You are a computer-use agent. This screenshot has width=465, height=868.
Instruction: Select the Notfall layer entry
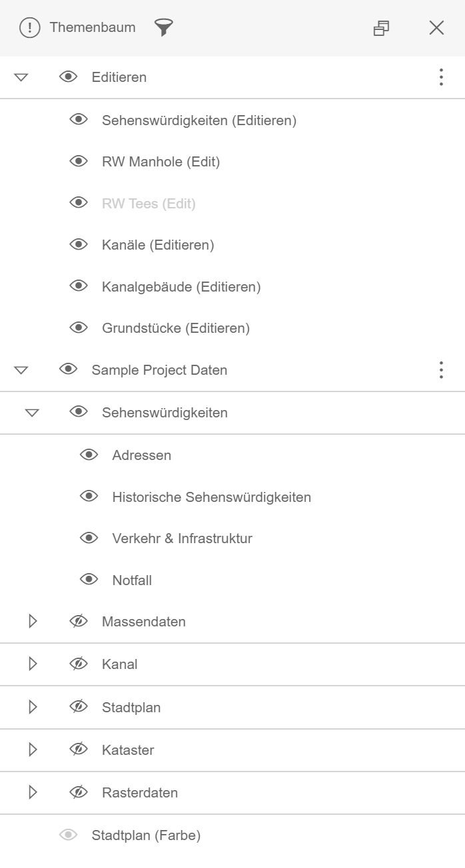click(133, 579)
